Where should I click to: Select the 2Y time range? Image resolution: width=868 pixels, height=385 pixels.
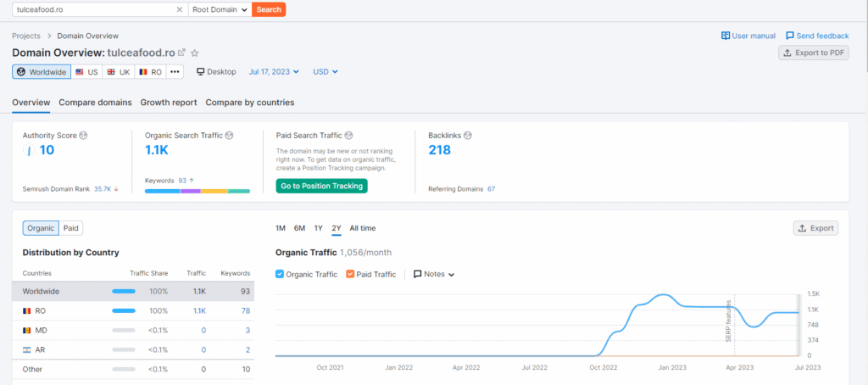tap(337, 228)
